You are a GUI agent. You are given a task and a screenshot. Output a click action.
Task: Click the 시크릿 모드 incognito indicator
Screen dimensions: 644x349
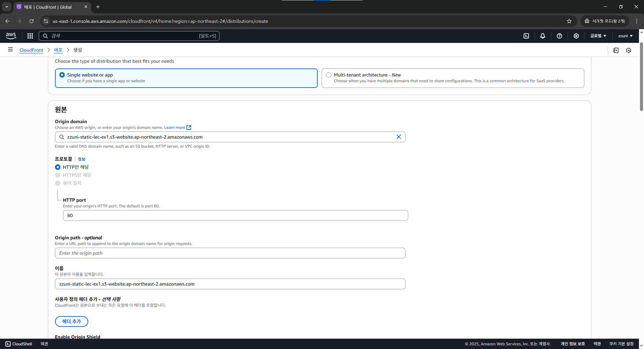click(x=605, y=21)
